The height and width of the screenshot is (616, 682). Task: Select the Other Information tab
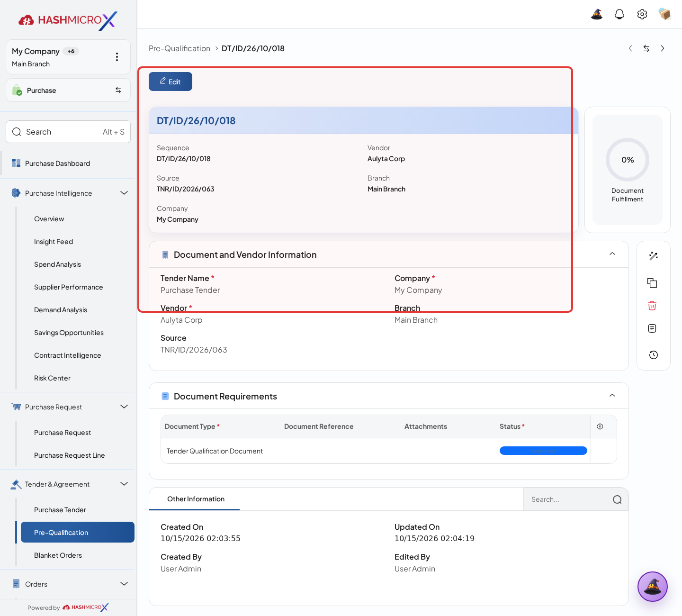click(x=196, y=499)
